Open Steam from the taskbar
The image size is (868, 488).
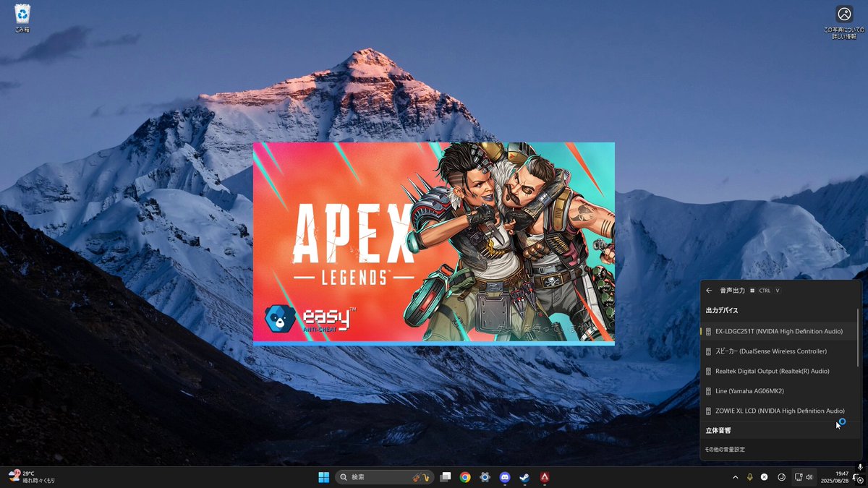coord(524,477)
